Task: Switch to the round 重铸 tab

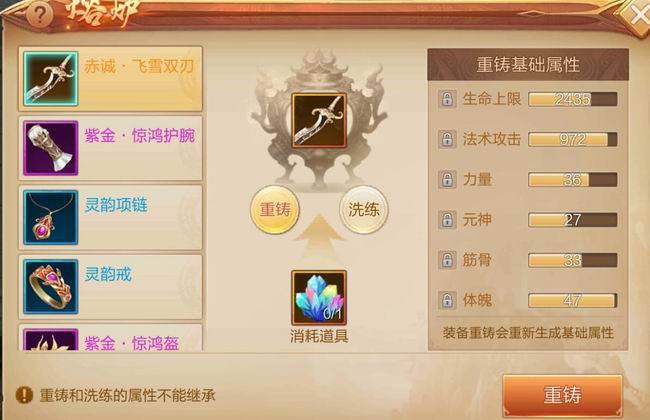Action: [x=275, y=209]
